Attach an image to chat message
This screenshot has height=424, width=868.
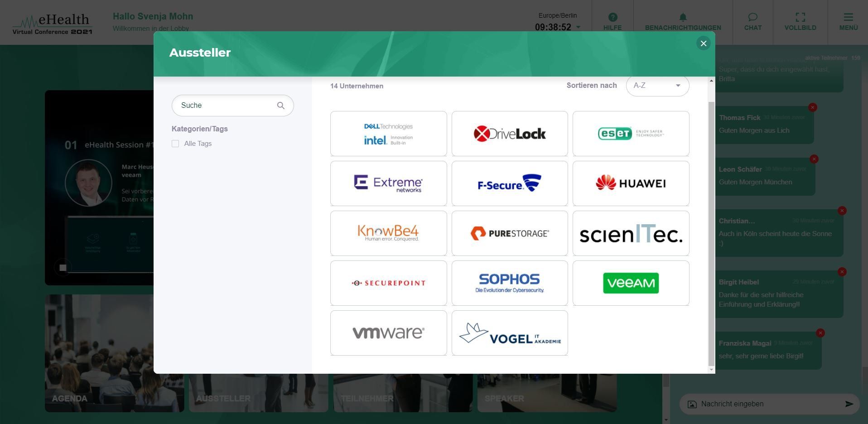point(692,404)
